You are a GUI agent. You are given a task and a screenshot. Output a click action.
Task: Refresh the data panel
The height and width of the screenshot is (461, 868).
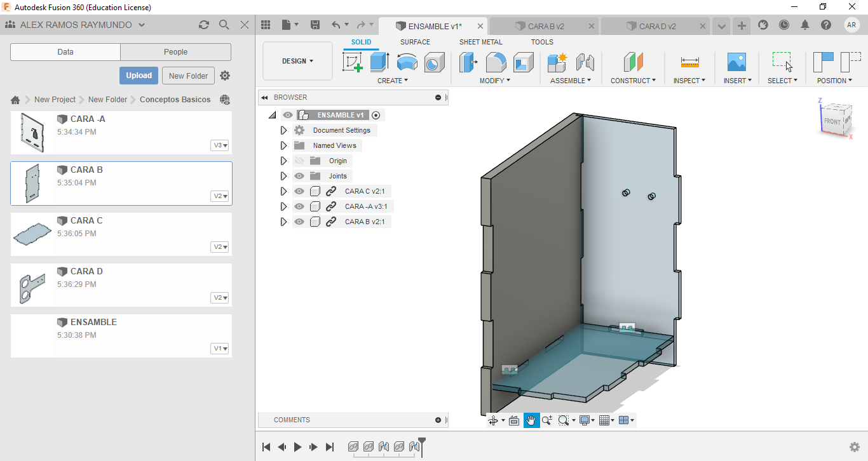(x=203, y=25)
